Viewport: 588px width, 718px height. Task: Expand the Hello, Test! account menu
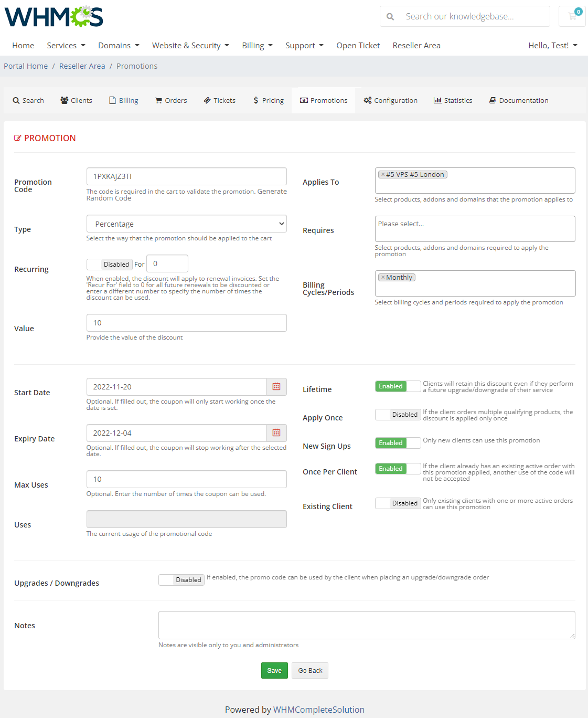(552, 46)
